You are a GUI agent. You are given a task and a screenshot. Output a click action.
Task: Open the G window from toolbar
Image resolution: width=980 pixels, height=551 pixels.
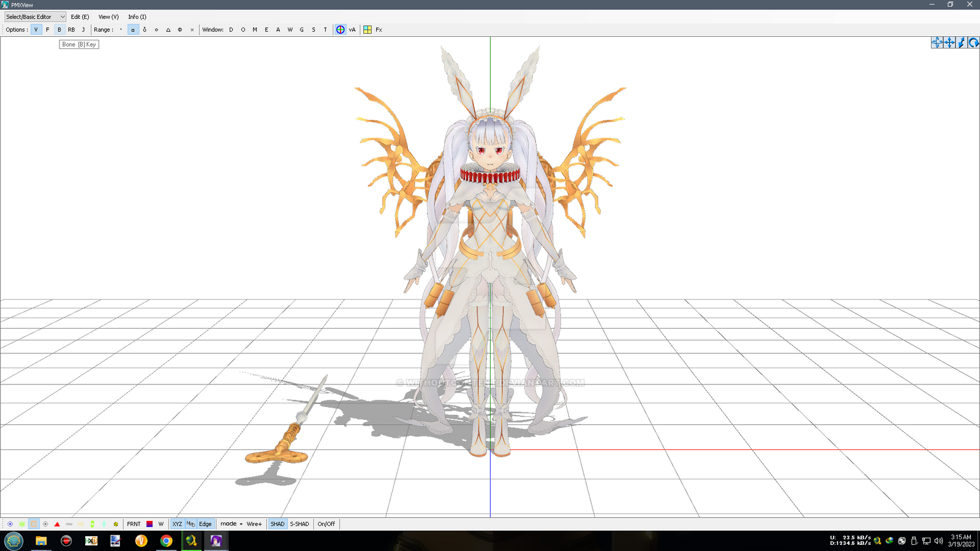(302, 29)
